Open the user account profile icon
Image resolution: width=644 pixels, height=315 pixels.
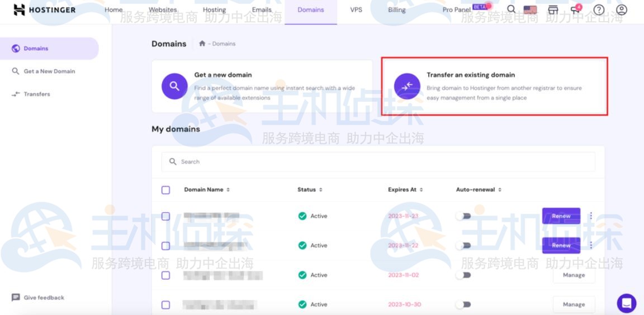point(618,10)
